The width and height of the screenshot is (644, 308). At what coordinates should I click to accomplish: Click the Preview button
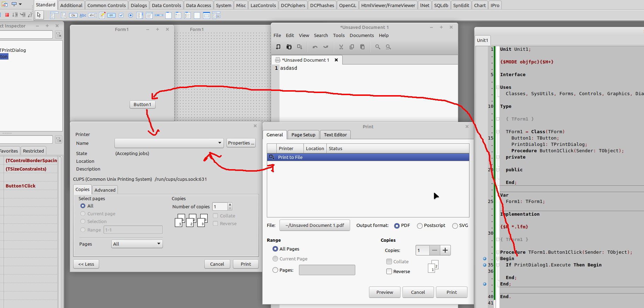pos(384,292)
